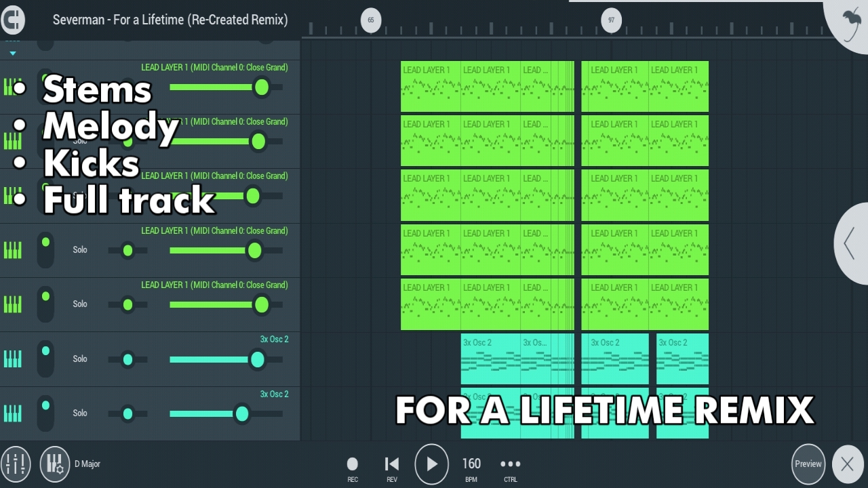Open instrument icon of first LEAD LAYER 1 track
This screenshot has width=868, height=488.
coord(12,87)
